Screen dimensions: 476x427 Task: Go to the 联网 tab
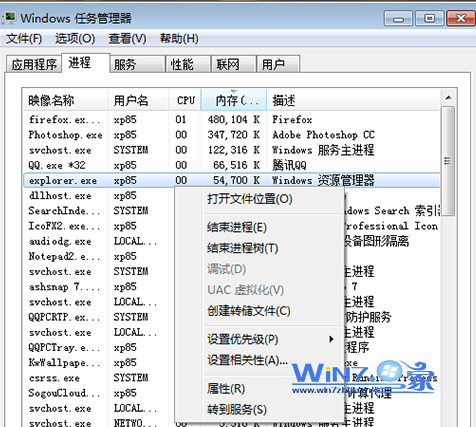click(234, 64)
